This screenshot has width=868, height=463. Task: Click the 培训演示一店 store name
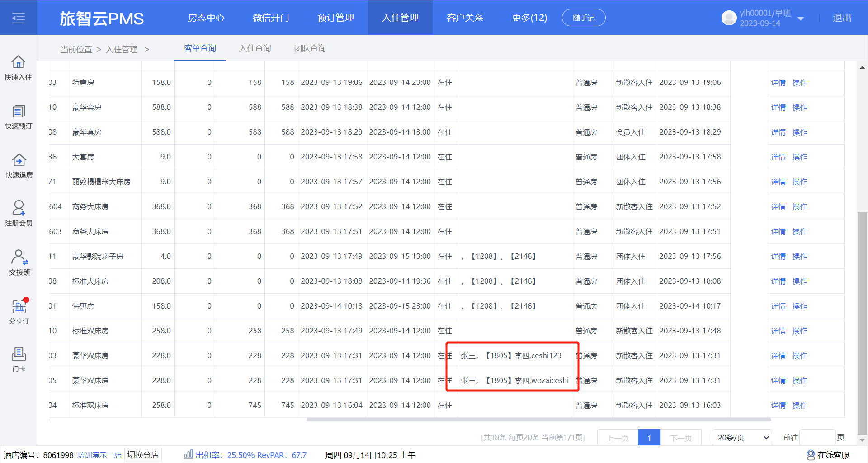pos(99,455)
